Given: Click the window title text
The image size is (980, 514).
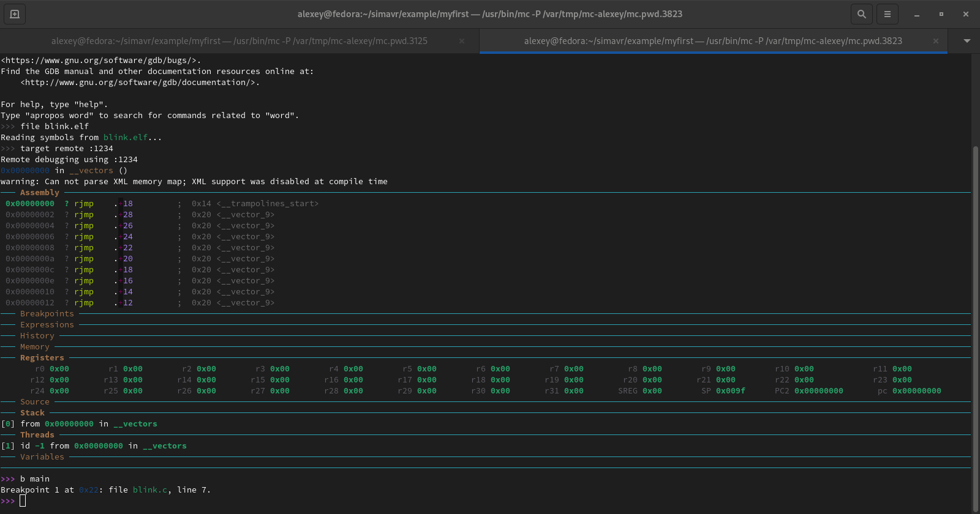Looking at the screenshot, I should 490,14.
